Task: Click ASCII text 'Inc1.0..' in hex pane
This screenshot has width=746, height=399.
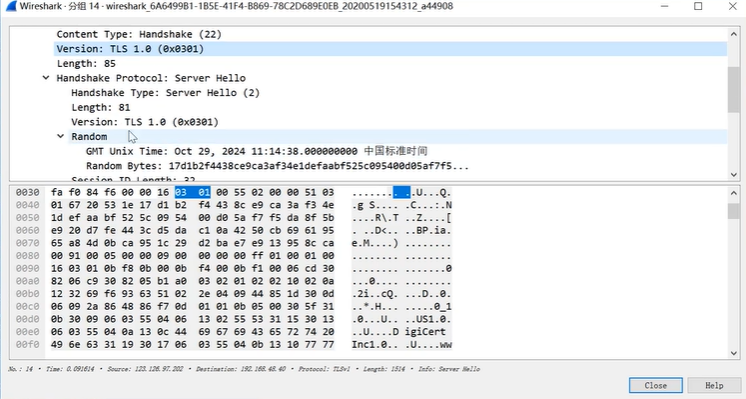Action: [375, 344]
